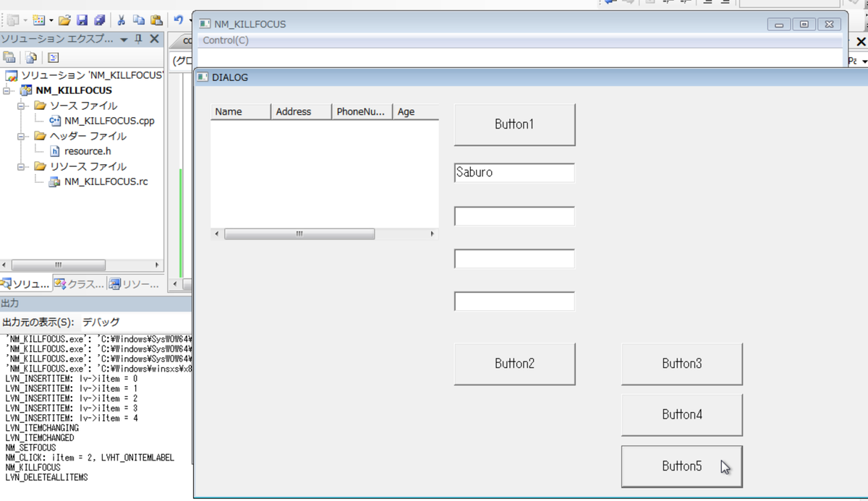
Task: Click the Name column header
Action: [x=241, y=112]
